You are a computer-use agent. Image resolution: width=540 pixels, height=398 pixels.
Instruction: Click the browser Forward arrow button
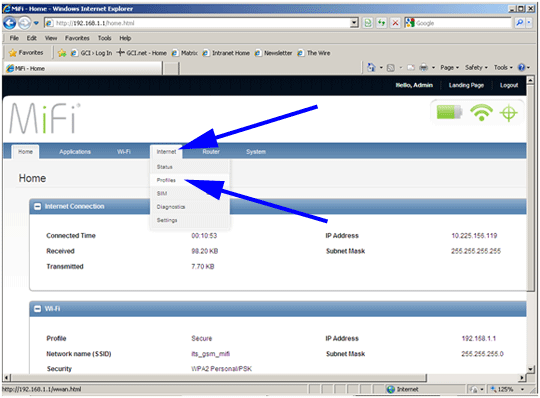24,23
